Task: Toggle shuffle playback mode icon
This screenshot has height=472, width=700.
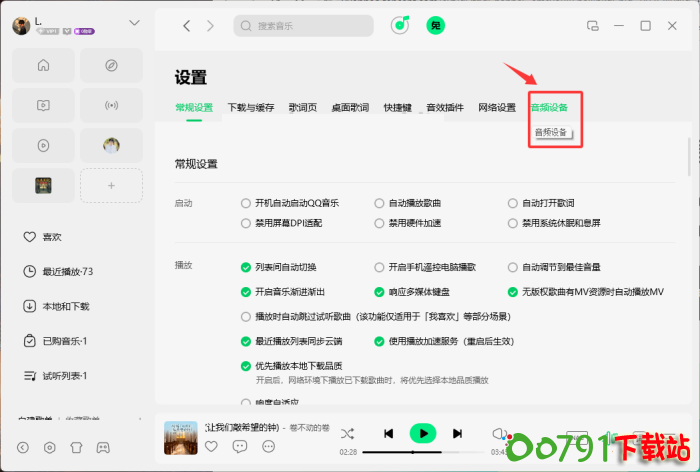Action: tap(347, 433)
